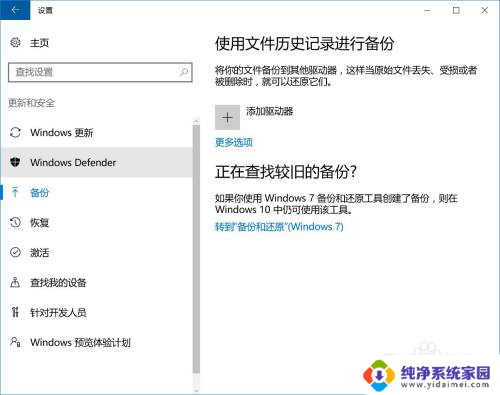
Task: Click the 添加驱动器 label
Action: point(270,111)
